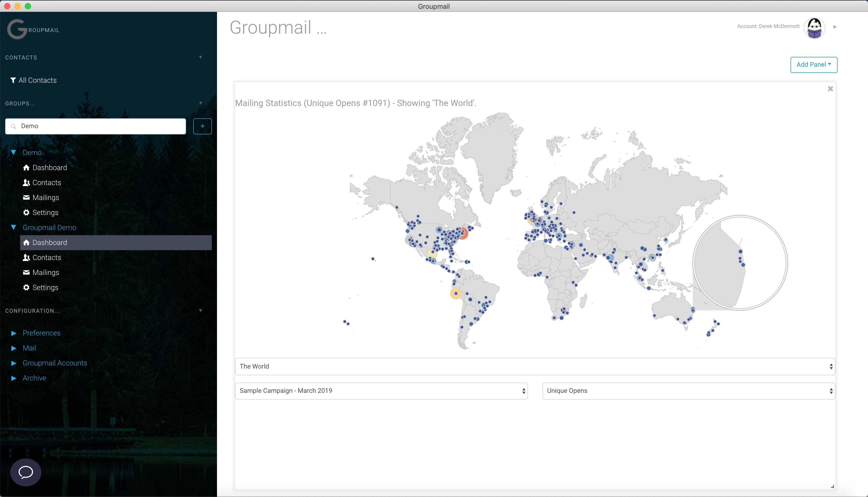
Task: Click the Demo group link
Action: (x=32, y=152)
